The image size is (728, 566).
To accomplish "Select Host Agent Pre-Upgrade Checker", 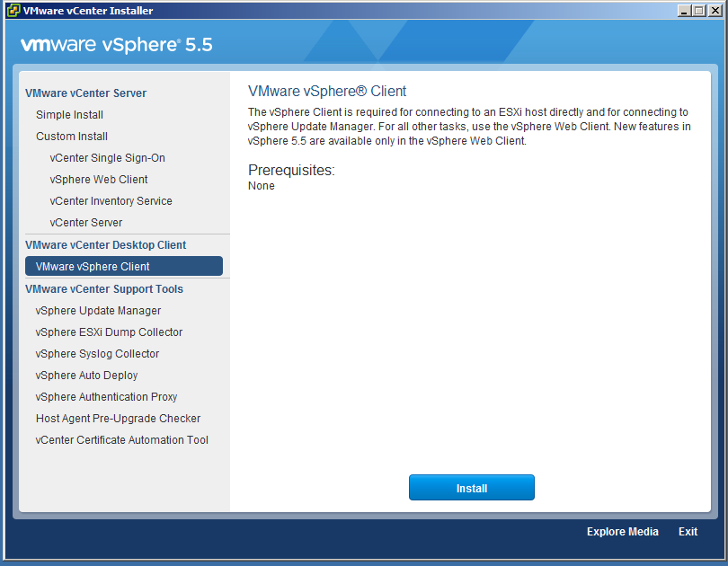I will point(118,419).
